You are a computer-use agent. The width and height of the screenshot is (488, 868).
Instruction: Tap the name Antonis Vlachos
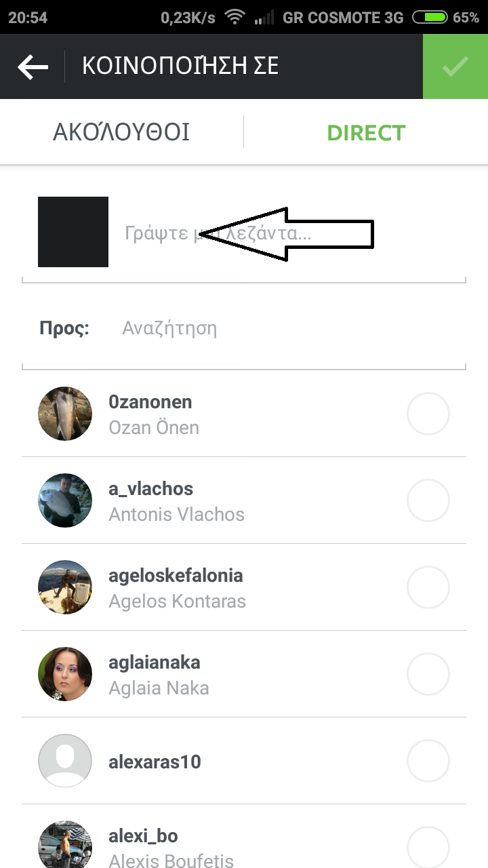coord(176,515)
